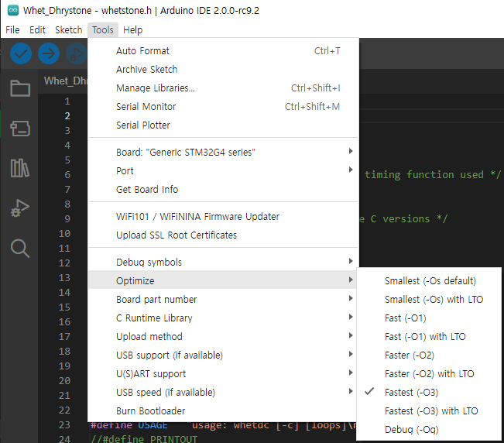Viewport: 504px width, 443px height.
Task: Open the Boards Manager sidebar icon
Action: point(20,129)
